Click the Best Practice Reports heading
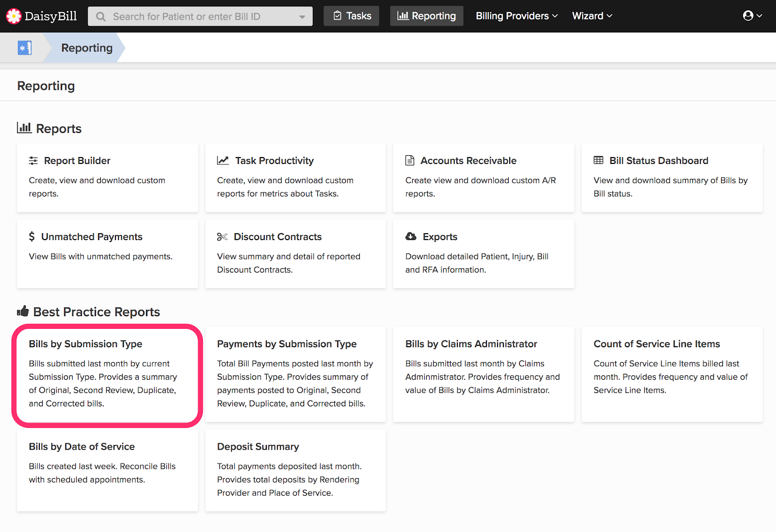Image resolution: width=776 pixels, height=532 pixels. click(97, 311)
